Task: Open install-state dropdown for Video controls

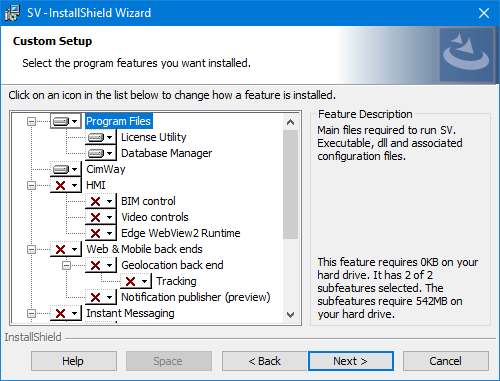Action: 101,217
